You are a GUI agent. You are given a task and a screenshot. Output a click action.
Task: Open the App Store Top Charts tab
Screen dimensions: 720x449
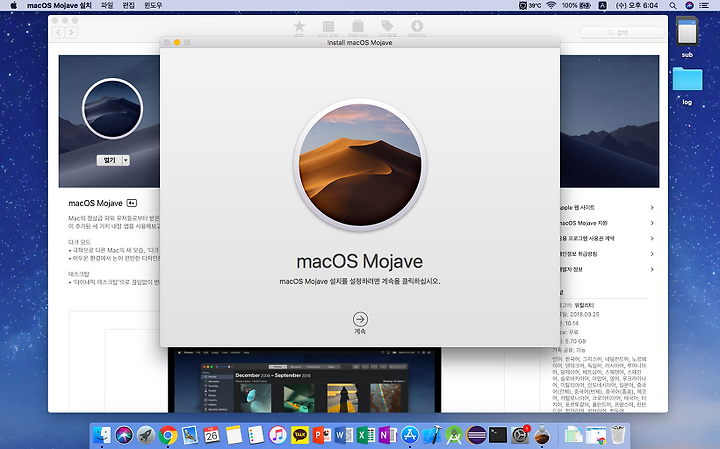coord(328,28)
